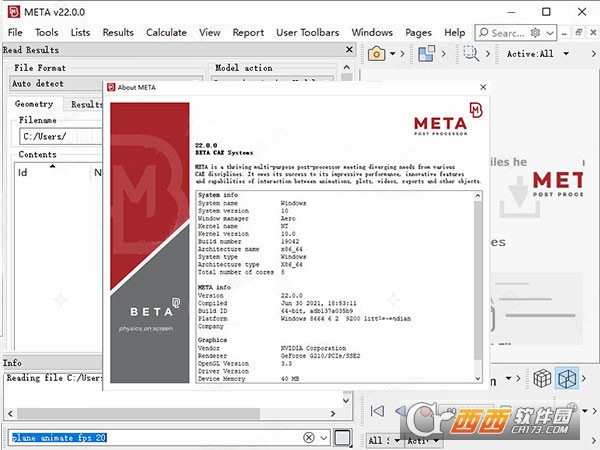Image resolution: width=600 pixels, height=450 pixels.
Task: Open the File menu
Action: pos(15,33)
